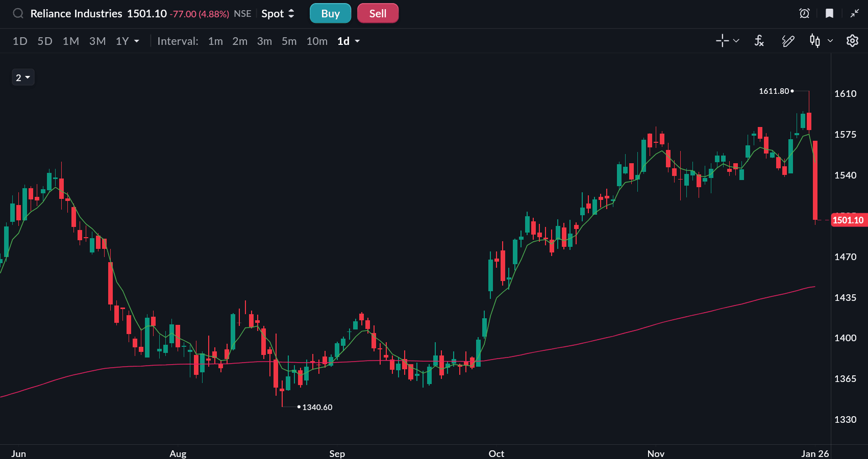
Task: Set a price alert with alarm clock icon
Action: pos(804,14)
